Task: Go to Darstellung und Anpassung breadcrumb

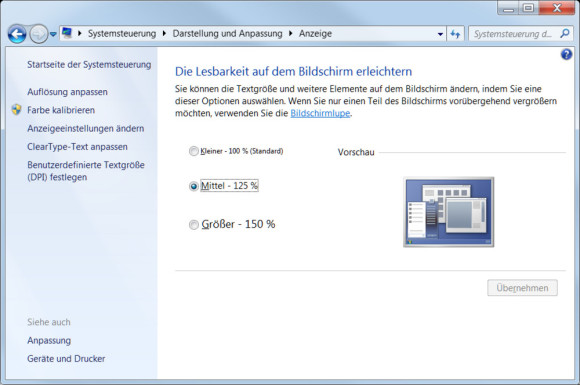Action: tap(227, 34)
